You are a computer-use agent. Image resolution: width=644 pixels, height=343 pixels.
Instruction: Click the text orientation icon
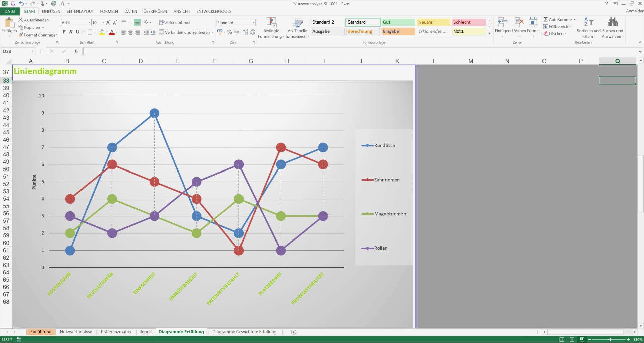[146, 22]
